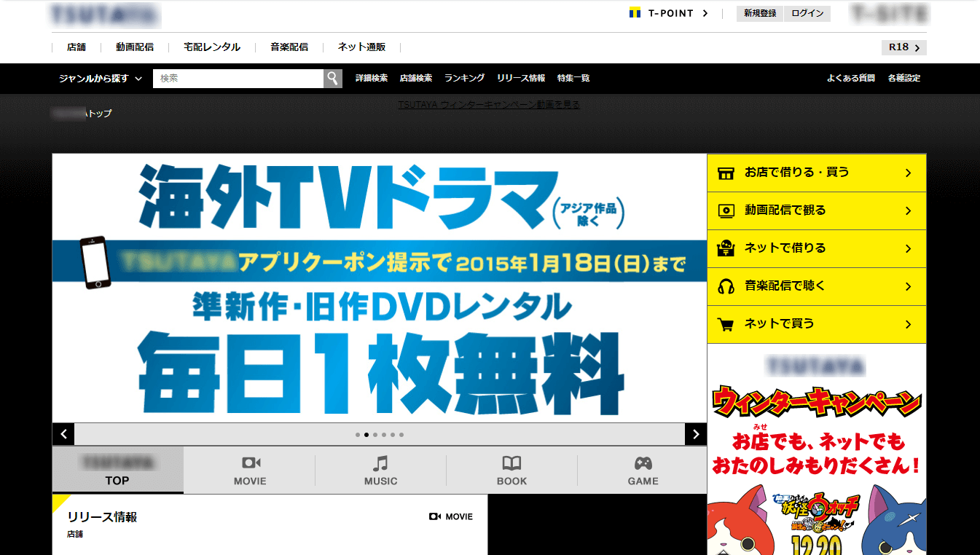Click the blurred T-SITE logo at top right
980x555 pixels.
[890, 14]
